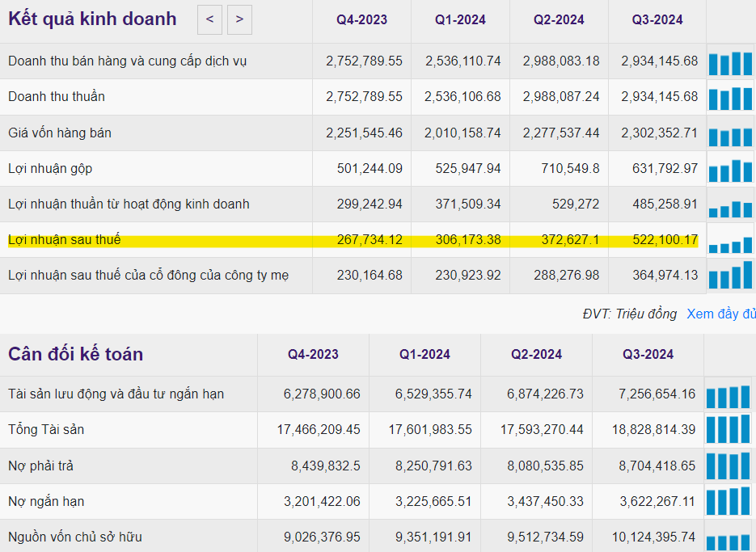Select the value 7,256,654.16
756x552 pixels.
657,394
